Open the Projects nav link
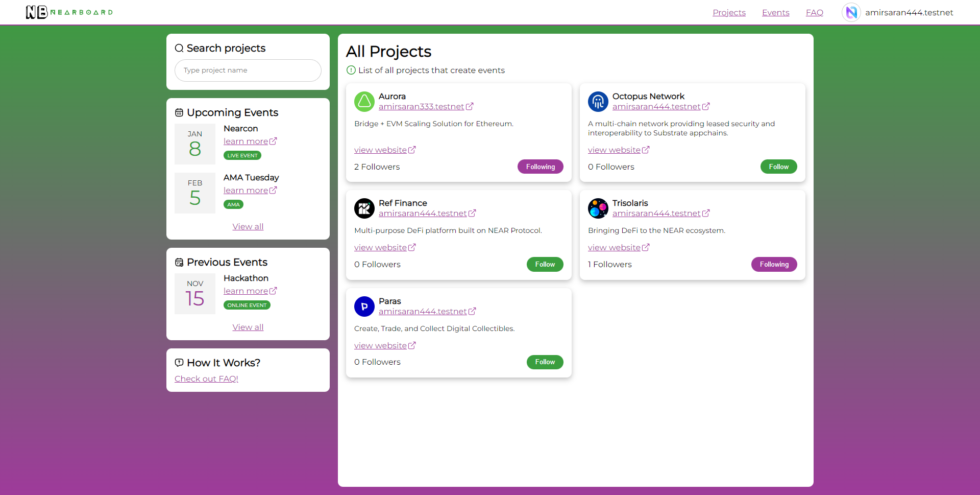Viewport: 980px width, 495px height. (729, 12)
